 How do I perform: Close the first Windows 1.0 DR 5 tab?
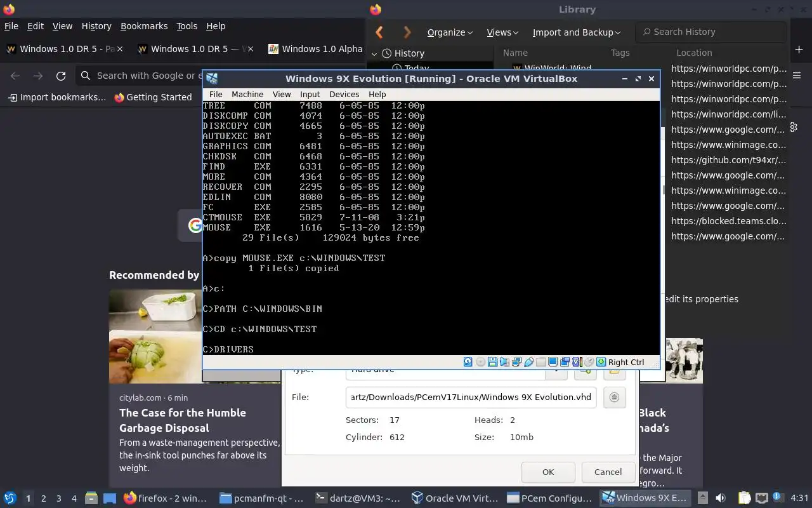tap(121, 49)
